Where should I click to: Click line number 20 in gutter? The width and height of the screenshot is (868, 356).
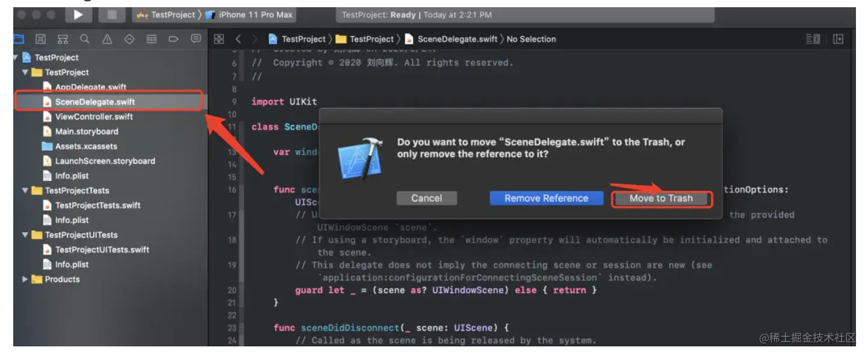[x=232, y=290]
